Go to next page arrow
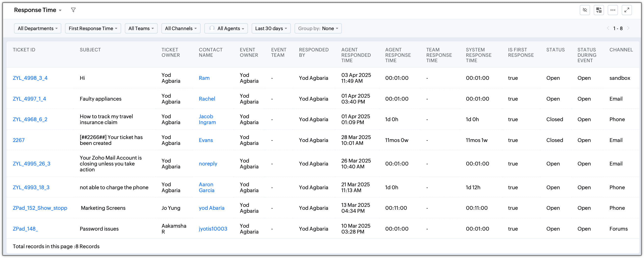 [x=628, y=28]
